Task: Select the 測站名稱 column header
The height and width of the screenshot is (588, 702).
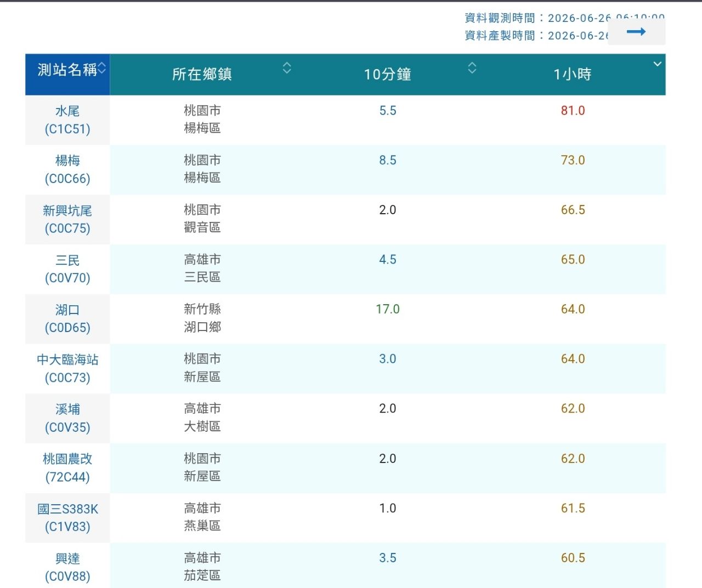Action: click(67, 75)
